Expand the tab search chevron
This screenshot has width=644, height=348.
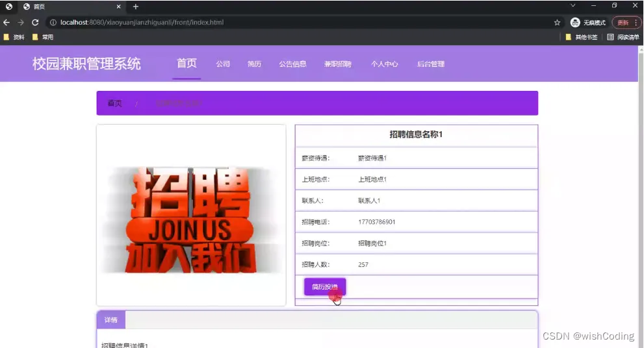[573, 5]
